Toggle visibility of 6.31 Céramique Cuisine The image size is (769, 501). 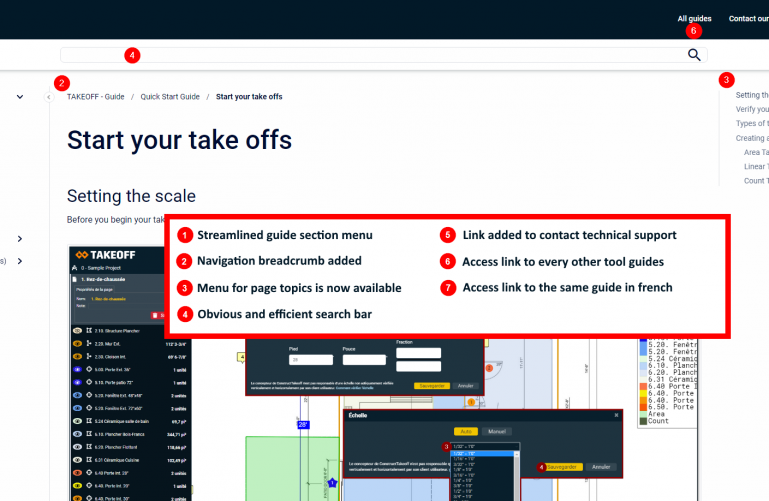pos(77,460)
